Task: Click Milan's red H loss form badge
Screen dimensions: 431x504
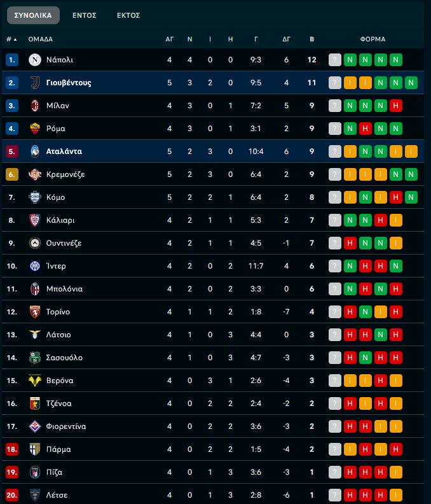Action: pyautogui.click(x=395, y=106)
